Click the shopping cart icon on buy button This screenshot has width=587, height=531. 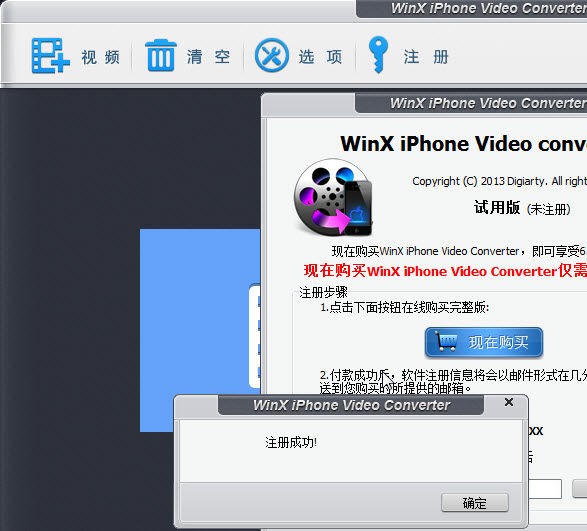pyautogui.click(x=446, y=342)
